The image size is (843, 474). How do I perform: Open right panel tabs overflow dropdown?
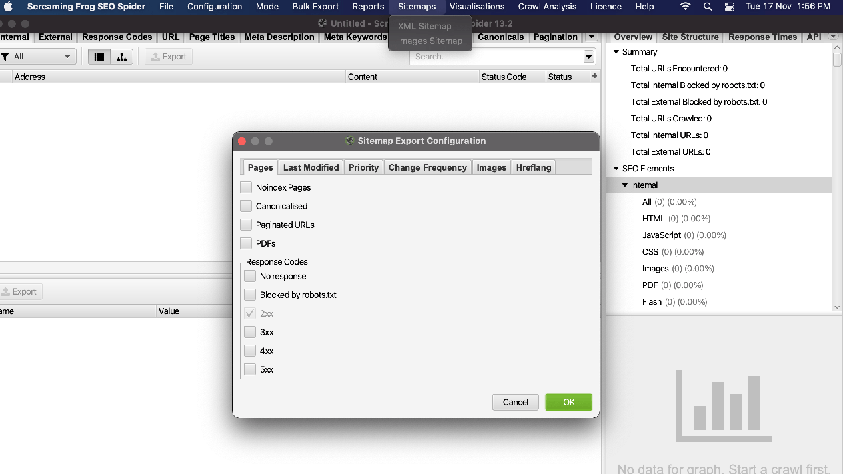click(x=834, y=37)
